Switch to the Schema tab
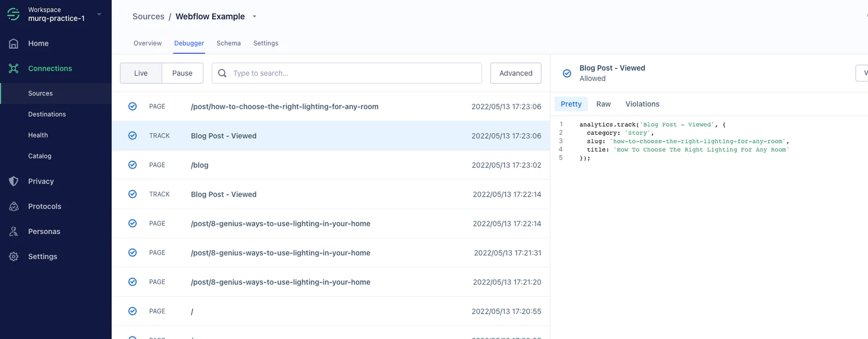This screenshot has height=339, width=868. [228, 43]
